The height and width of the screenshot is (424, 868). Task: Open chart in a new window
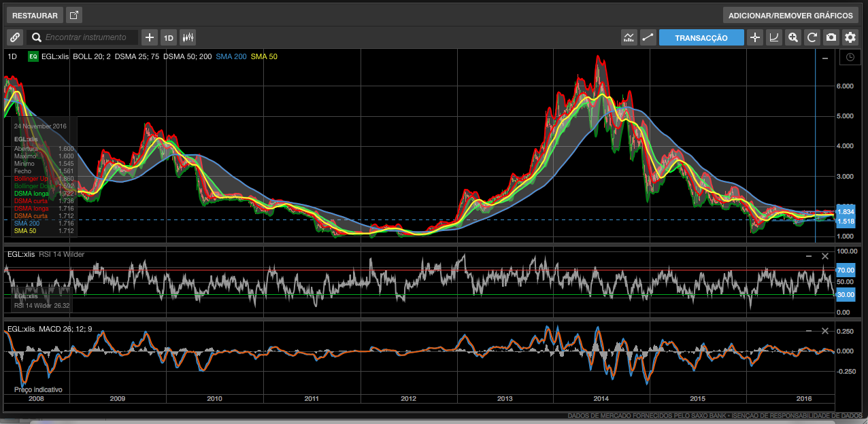[74, 15]
